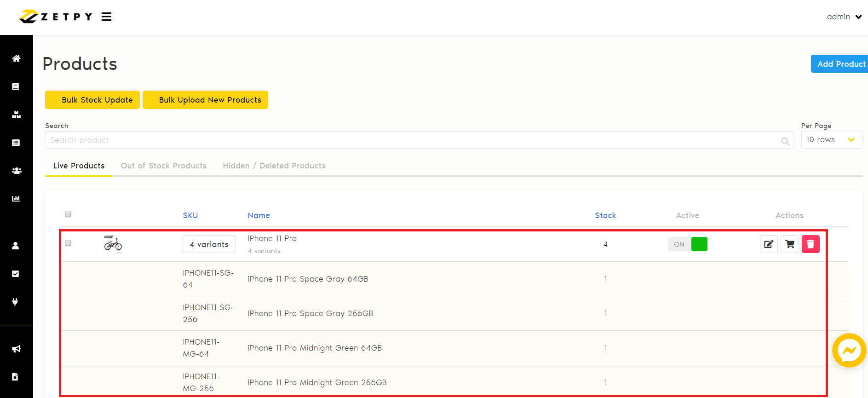Toggle the ON active switch
Image resolution: width=868 pixels, height=398 pixels.
[688, 244]
